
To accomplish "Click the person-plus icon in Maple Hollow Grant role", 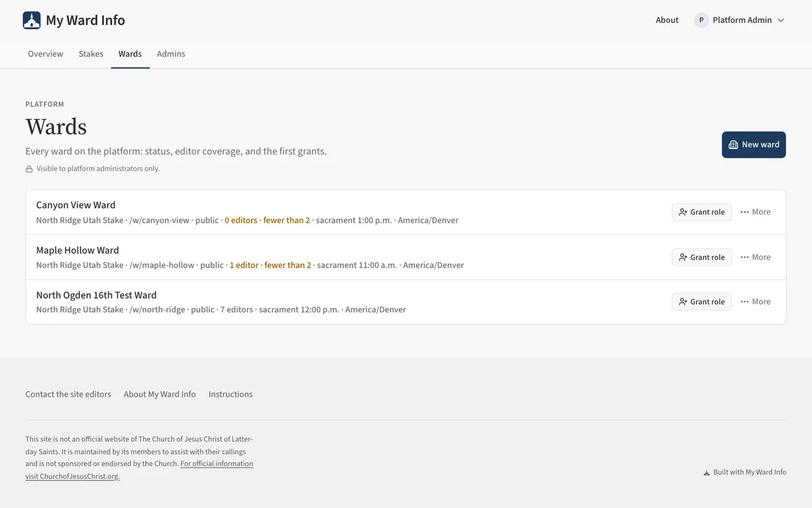I will [683, 257].
